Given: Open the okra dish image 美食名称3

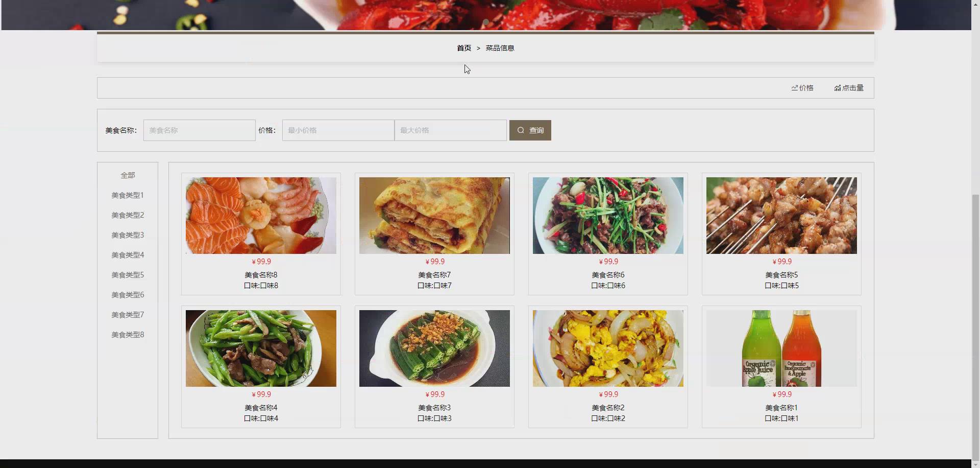Looking at the screenshot, I should tap(434, 348).
